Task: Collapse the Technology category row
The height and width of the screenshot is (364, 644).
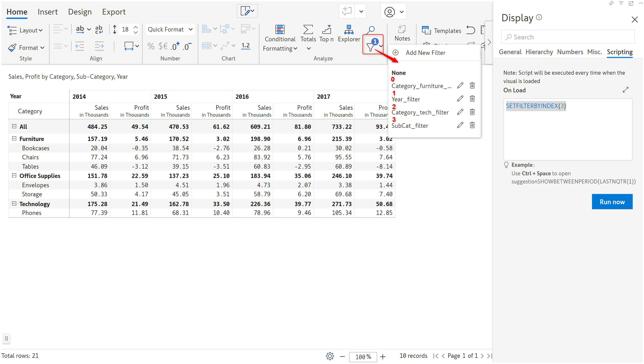Action: point(14,203)
